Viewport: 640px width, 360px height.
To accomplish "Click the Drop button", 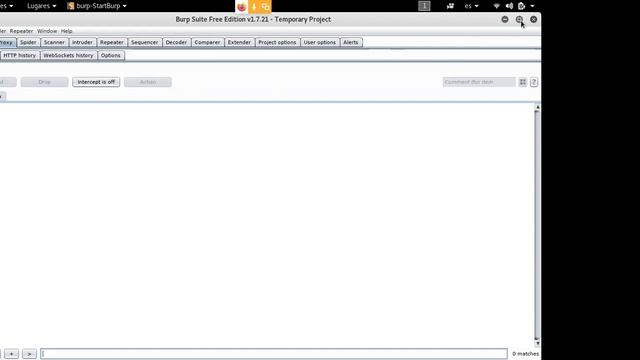I will click(44, 82).
